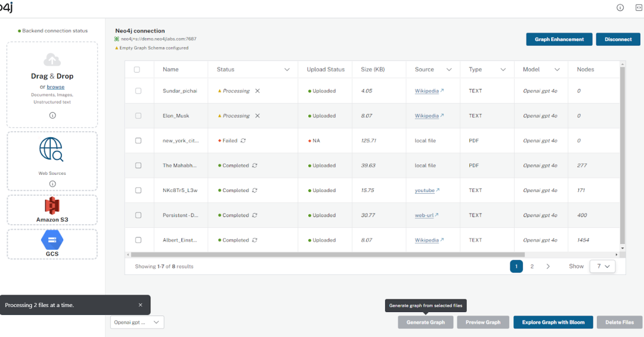
Task: Go to page 2 of results
Action: pyautogui.click(x=532, y=266)
